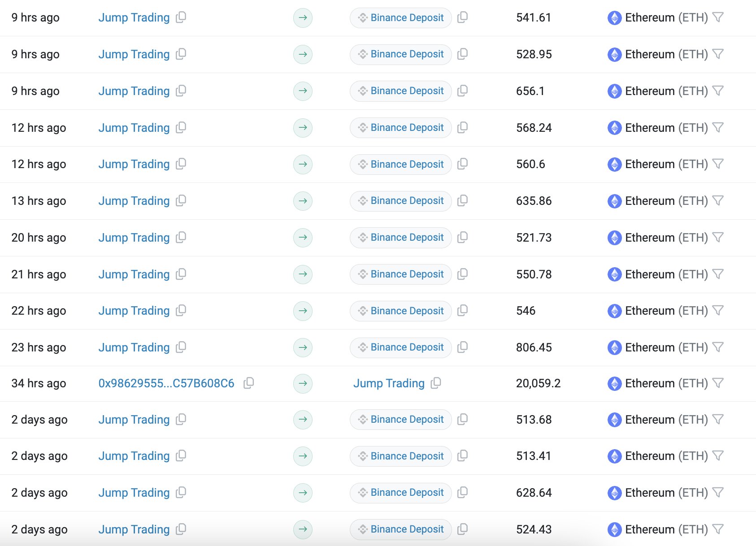Open Jump Trading sender in the 524.43 row

134,529
